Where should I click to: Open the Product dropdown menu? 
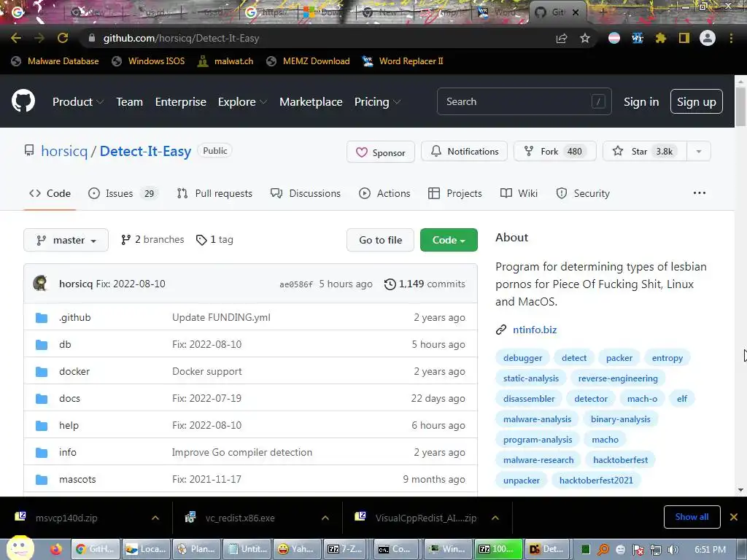pos(78,102)
